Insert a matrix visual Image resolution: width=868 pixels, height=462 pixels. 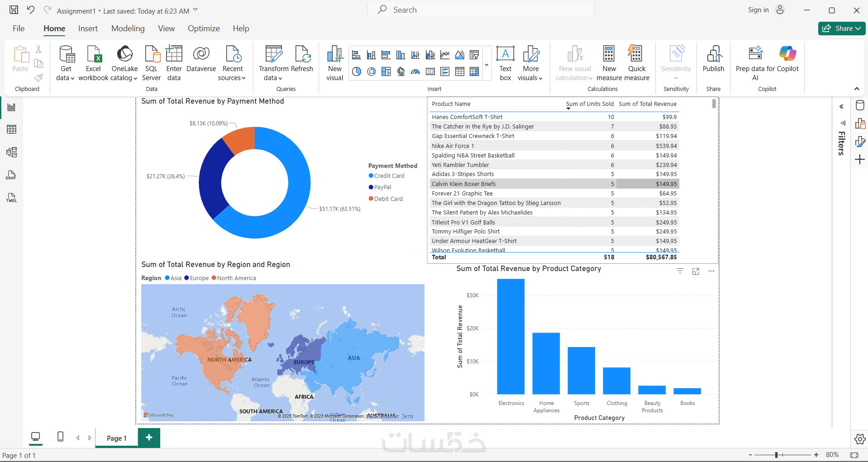click(474, 71)
